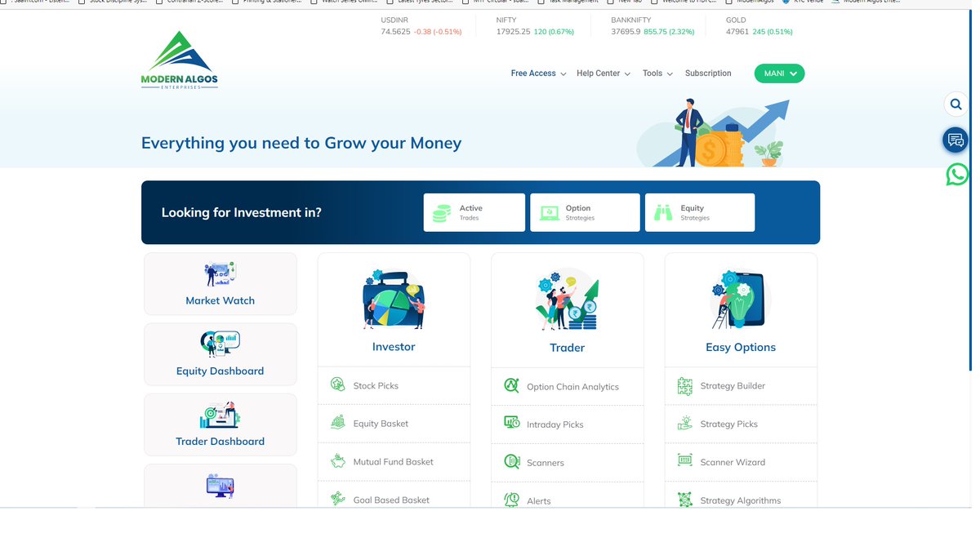Click the Investor briefcase illustration
Screen dimensions: 980x551
[x=394, y=300]
